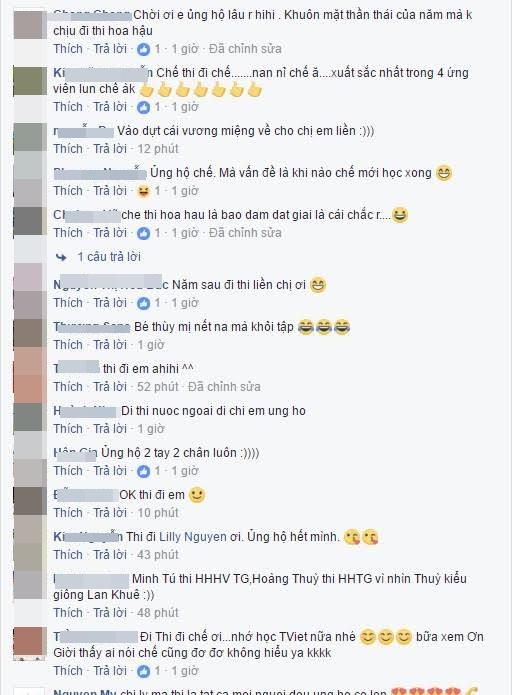Click the like reaction icon under the 'Chời ơi e ủng hộ' comment

[143, 49]
